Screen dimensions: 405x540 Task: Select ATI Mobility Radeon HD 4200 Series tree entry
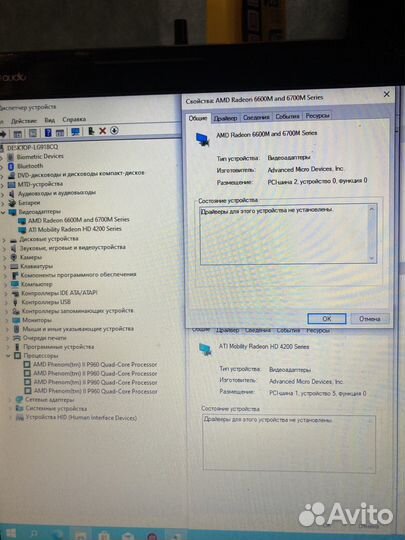(x=75, y=229)
